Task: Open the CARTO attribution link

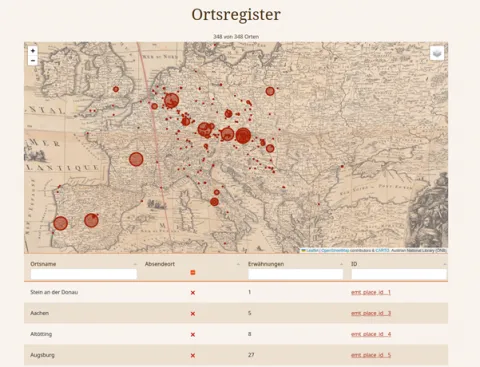Action: point(382,250)
